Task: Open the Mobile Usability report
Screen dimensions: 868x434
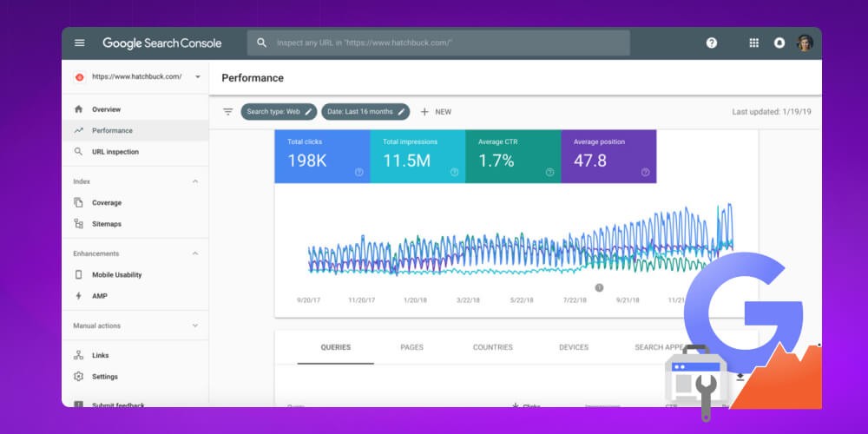Action: coord(135,274)
